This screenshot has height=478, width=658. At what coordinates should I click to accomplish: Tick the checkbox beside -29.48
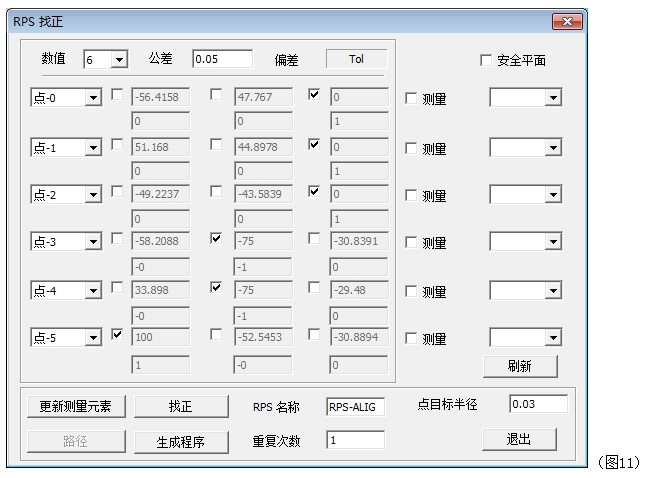pyautogui.click(x=314, y=287)
